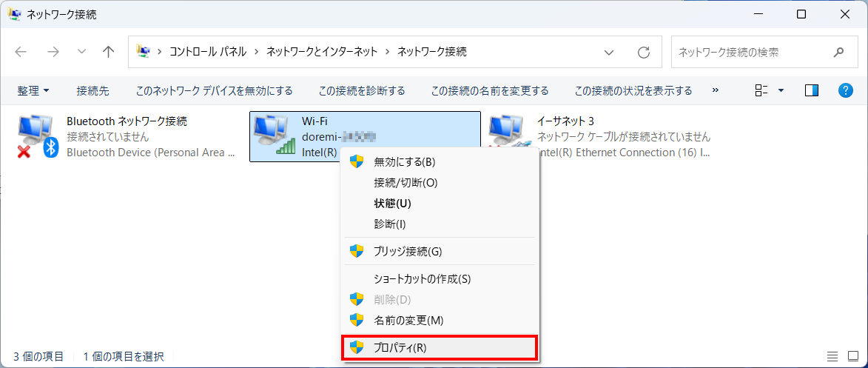Minimize the ネットワーク接続 window
Image resolution: width=868 pixels, height=368 pixels.
[758, 15]
